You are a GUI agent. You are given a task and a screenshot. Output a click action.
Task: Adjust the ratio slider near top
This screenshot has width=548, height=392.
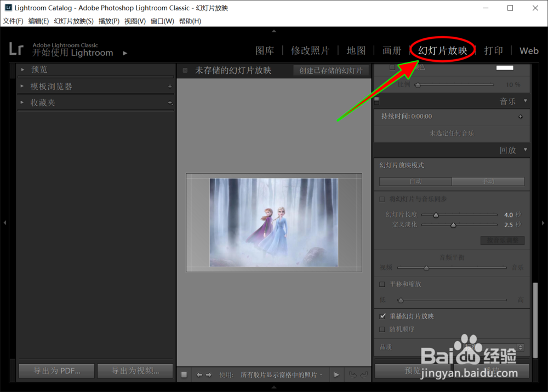(x=418, y=85)
